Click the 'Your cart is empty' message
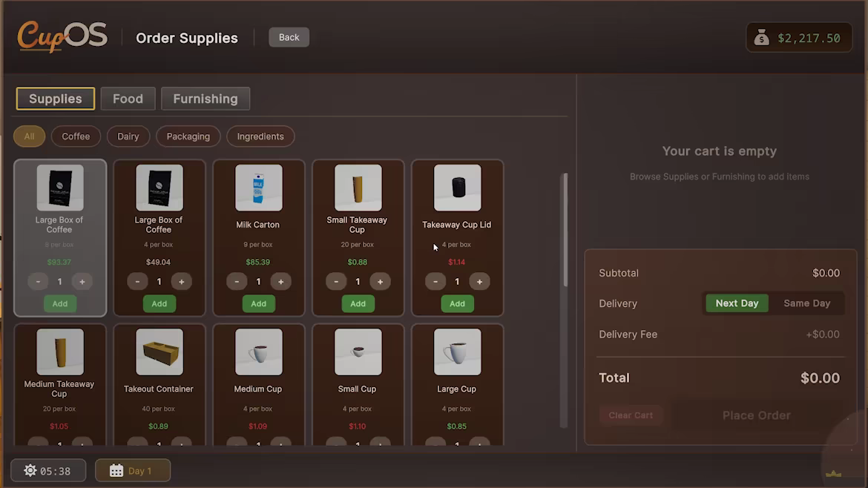Screen dimensions: 868x488 [719, 151]
